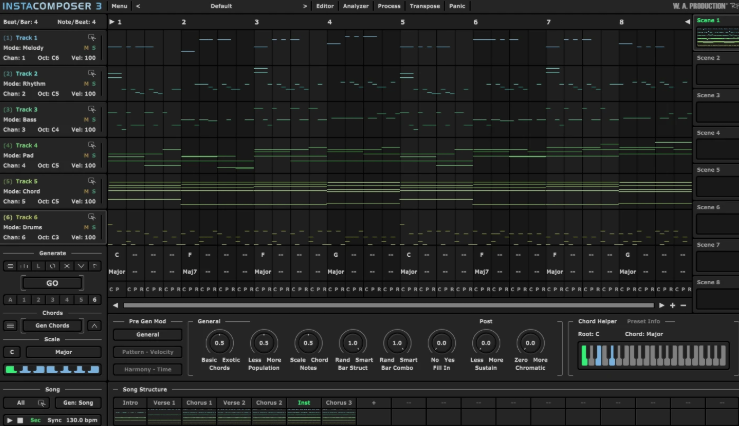
Task: Adjust the Basic/Exotic Chords knob
Action: click(x=219, y=342)
